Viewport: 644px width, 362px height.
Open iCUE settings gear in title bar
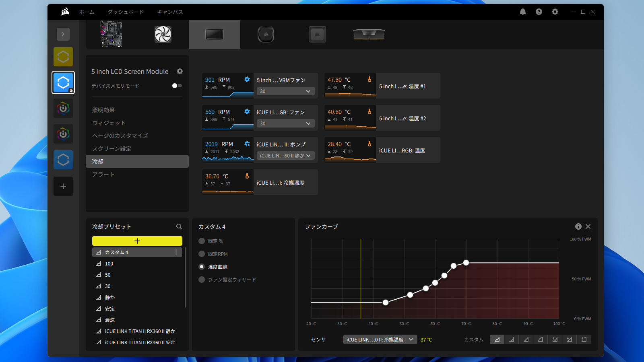pos(555,12)
